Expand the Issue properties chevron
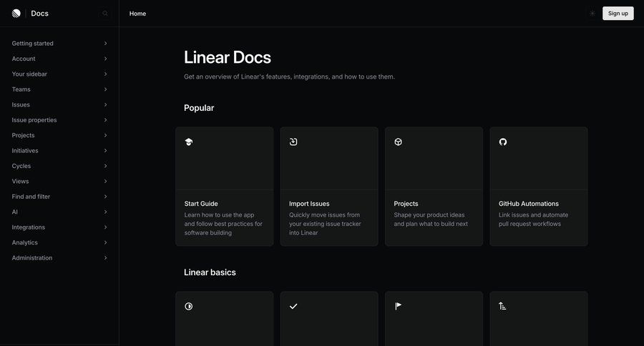Screen dimensions: 644x346 pyautogui.click(x=106, y=120)
